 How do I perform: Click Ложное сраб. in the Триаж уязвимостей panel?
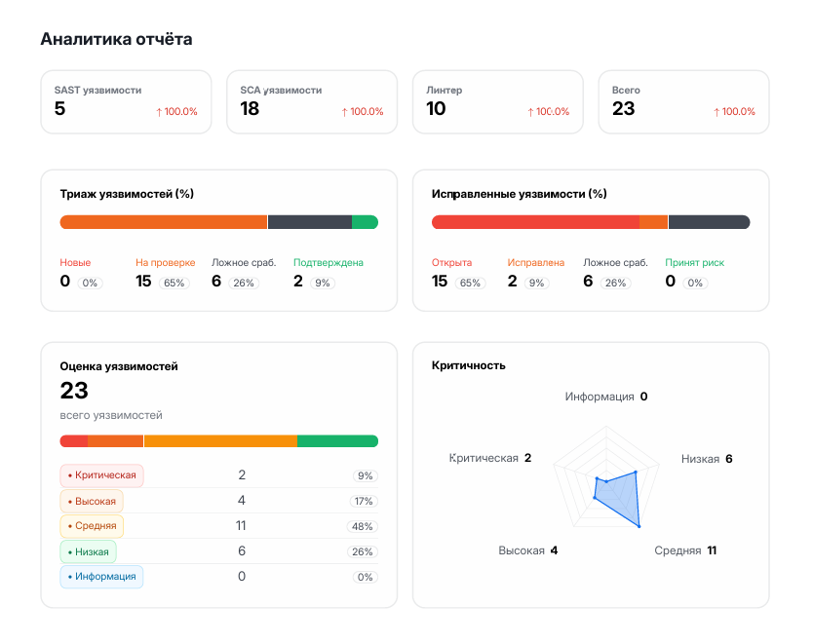244,263
